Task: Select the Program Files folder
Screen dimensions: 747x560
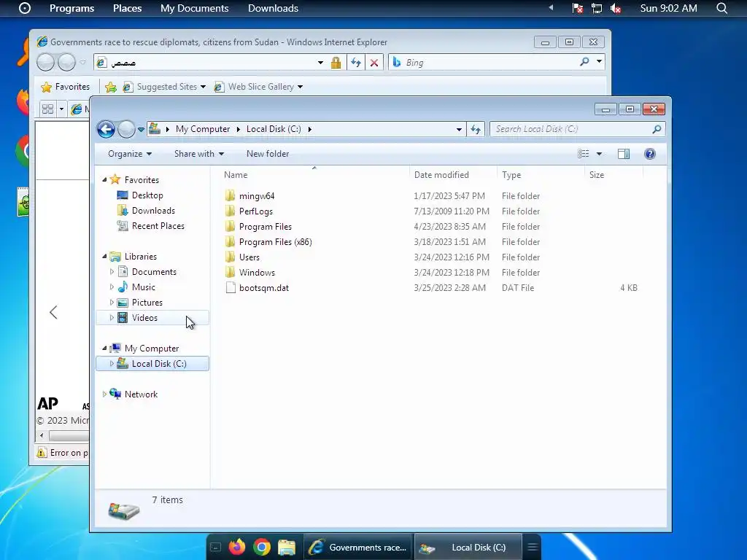Action: pyautogui.click(x=266, y=227)
